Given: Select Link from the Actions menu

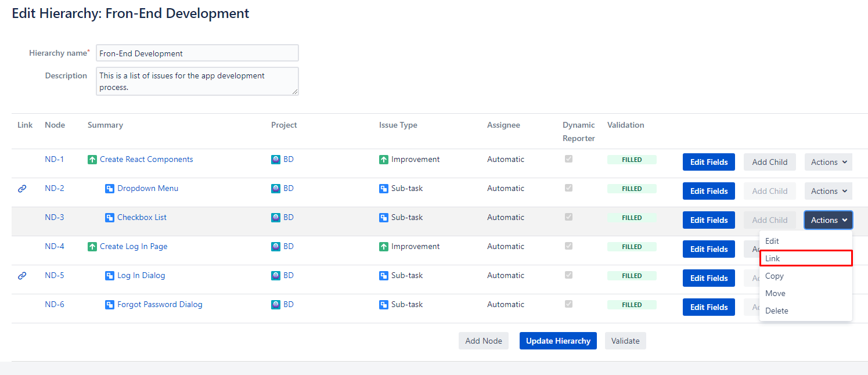Looking at the screenshot, I should tap(805, 258).
